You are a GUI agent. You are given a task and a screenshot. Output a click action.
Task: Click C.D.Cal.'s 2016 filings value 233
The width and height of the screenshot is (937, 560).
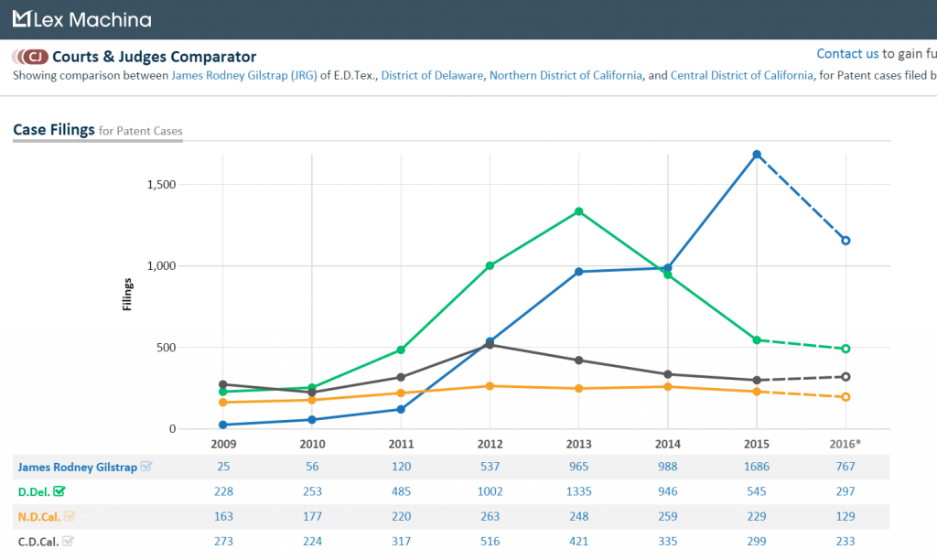[x=845, y=541]
